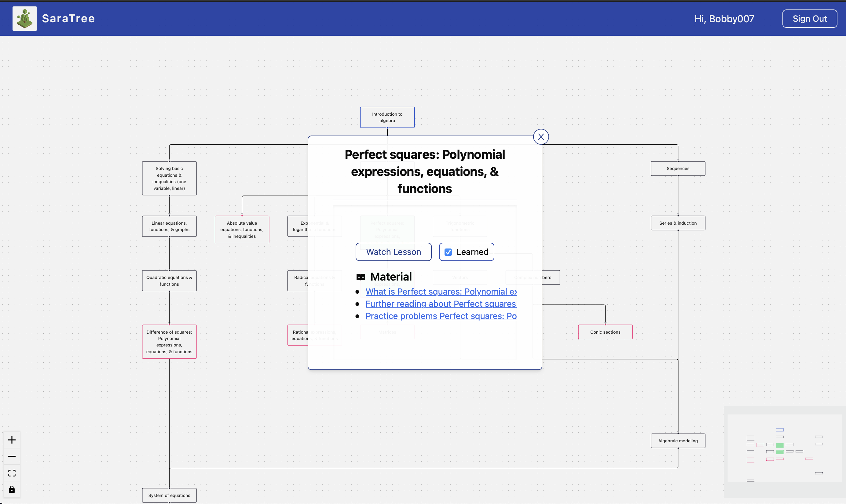Close the Perfect squares lesson popup
846x504 pixels.
541,137
